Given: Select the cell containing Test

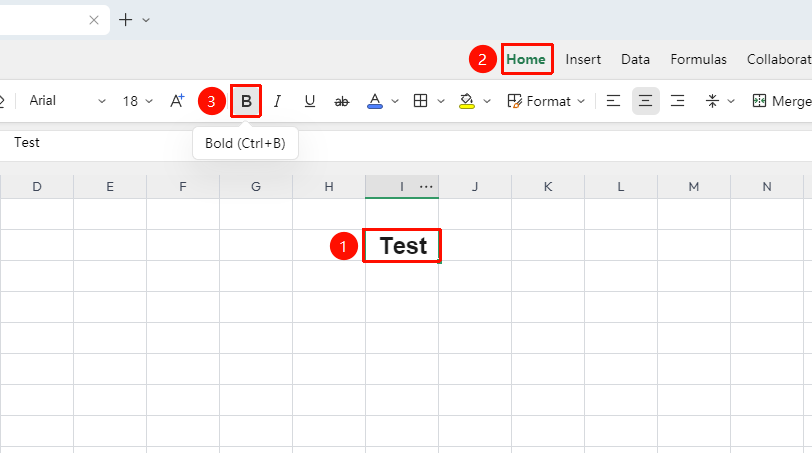Looking at the screenshot, I should click(402, 245).
